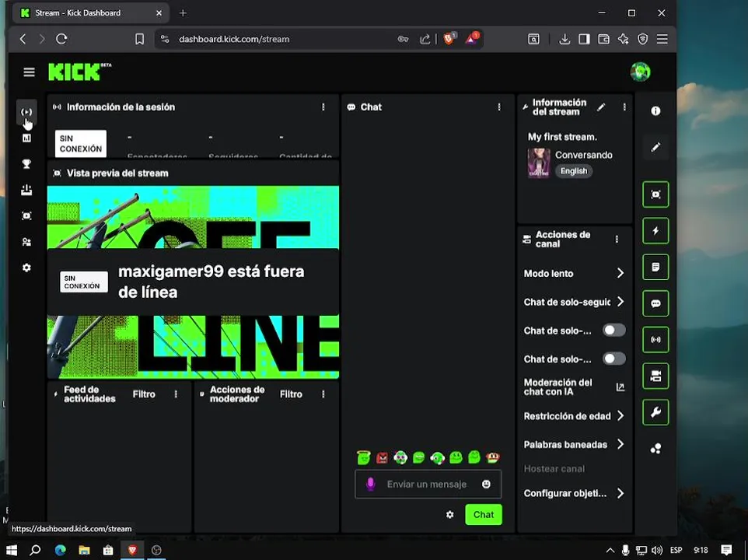The height and width of the screenshot is (560, 748).
Task: Select the Stream icon in left sidebar
Action: coord(26,112)
